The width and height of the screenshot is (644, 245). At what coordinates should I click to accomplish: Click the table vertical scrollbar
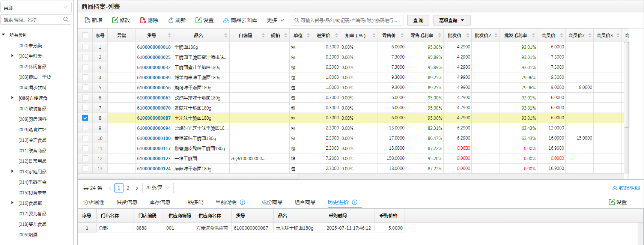626,85
